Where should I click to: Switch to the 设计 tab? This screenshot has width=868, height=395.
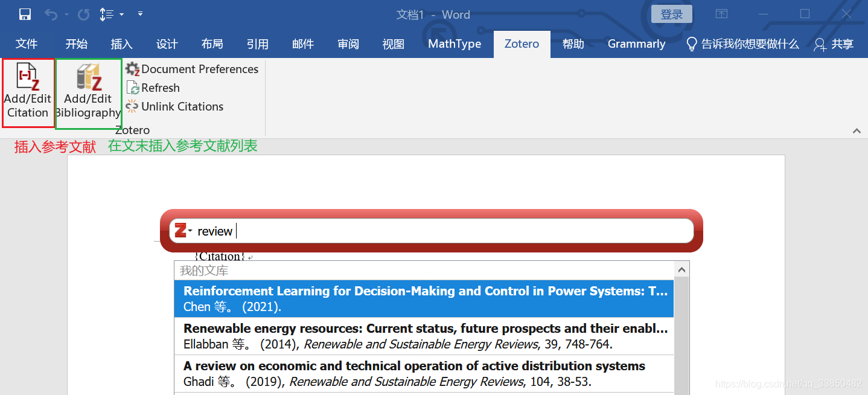pos(167,43)
